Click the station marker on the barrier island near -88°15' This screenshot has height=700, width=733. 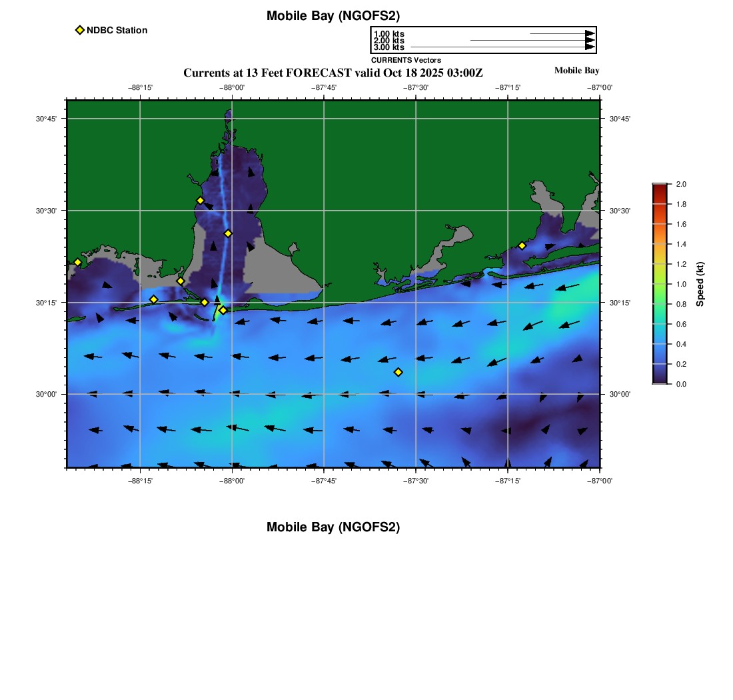(153, 299)
